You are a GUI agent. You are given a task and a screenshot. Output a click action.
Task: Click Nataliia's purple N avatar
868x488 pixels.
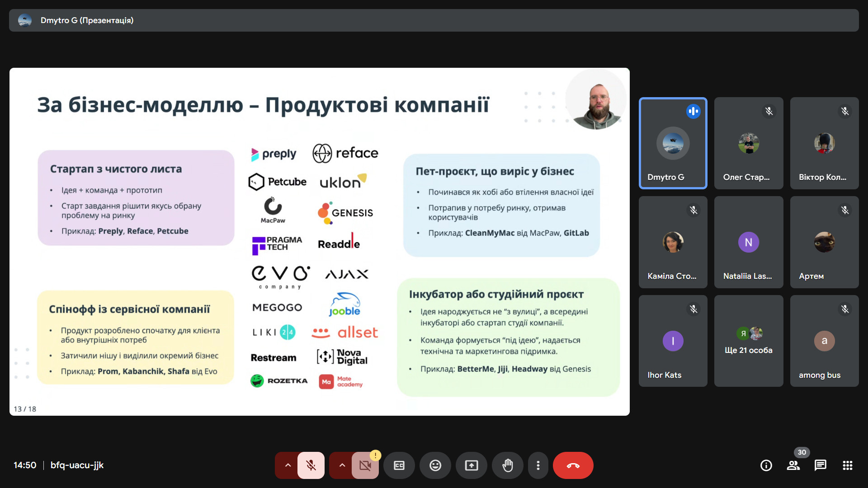tap(749, 242)
